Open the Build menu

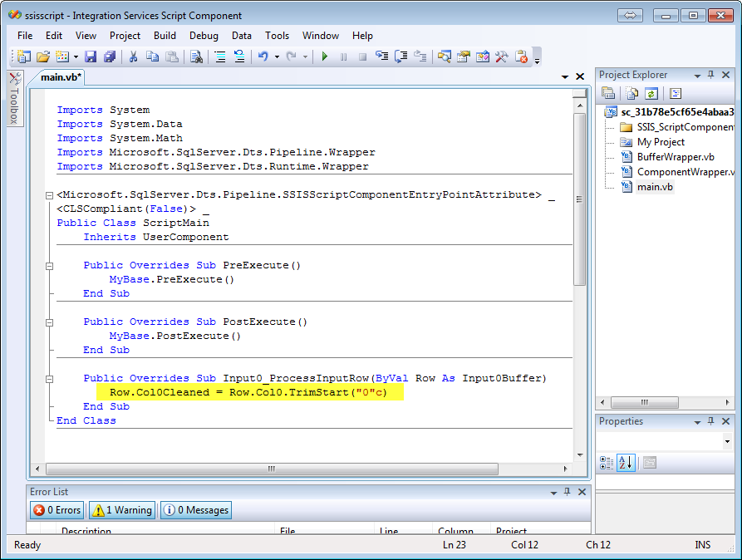point(165,36)
